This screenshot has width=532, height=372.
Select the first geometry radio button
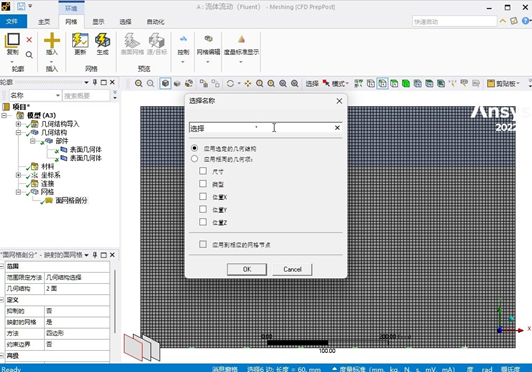click(194, 148)
